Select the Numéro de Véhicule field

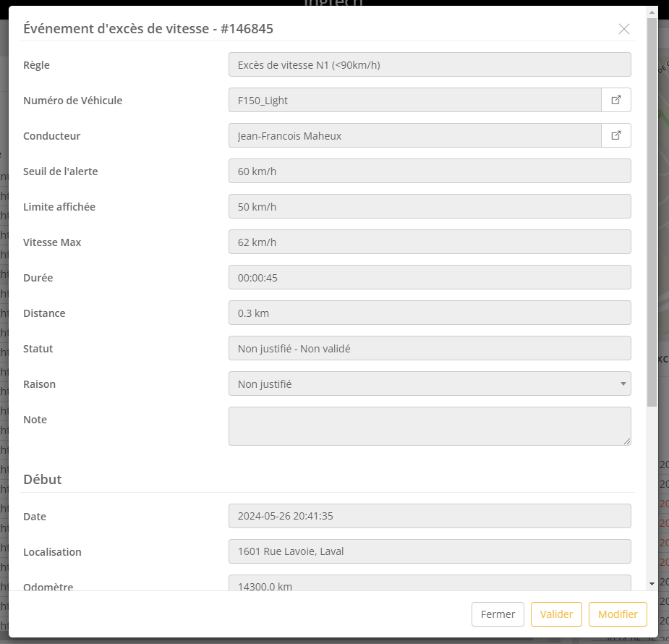coord(414,100)
